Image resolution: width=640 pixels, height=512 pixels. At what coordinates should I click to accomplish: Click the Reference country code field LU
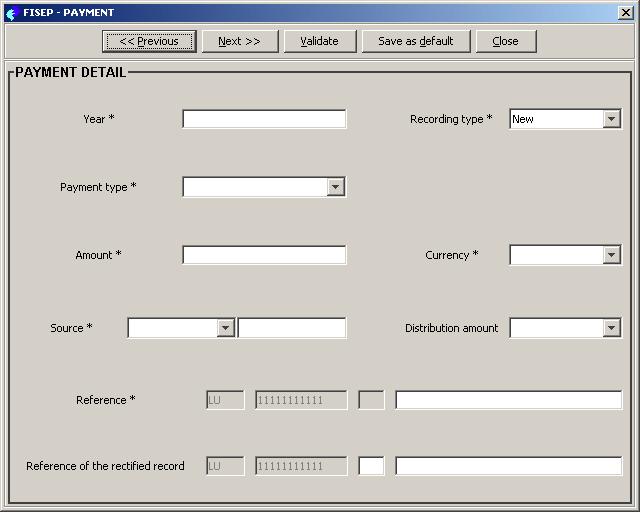click(225, 400)
